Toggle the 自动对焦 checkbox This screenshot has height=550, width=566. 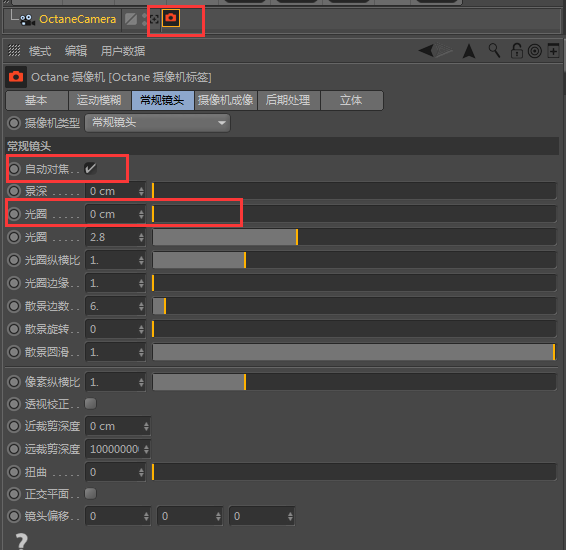tap(91, 168)
